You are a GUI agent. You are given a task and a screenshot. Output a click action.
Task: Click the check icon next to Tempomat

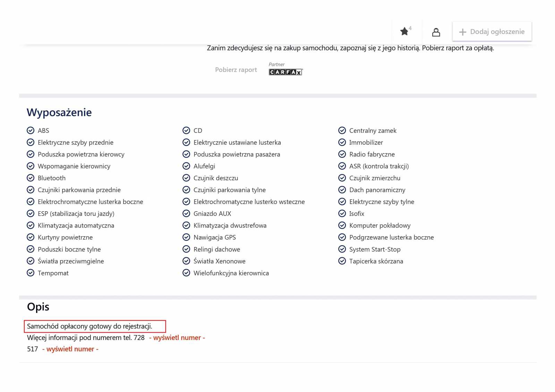pos(31,273)
